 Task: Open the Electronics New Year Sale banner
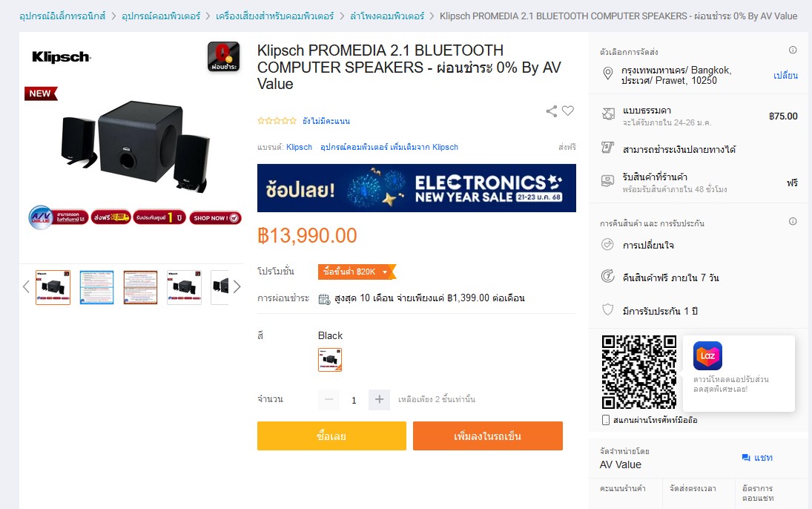tap(416, 188)
